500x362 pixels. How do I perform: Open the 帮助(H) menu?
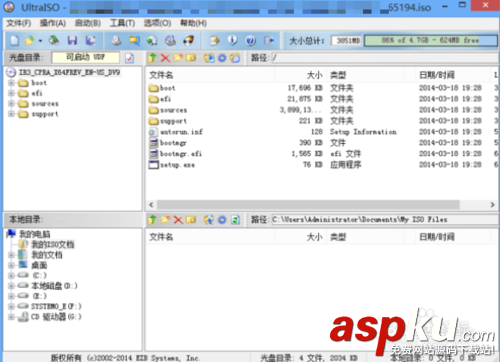pyautogui.click(x=193, y=23)
